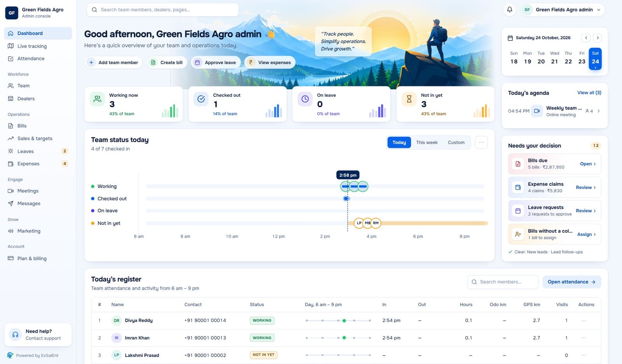Click the Bills without a collector person icon

(518, 234)
